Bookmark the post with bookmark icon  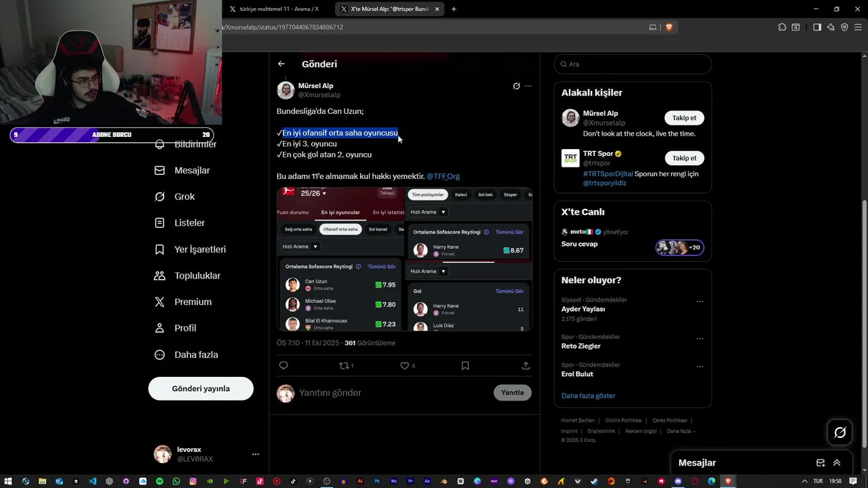[x=465, y=365]
